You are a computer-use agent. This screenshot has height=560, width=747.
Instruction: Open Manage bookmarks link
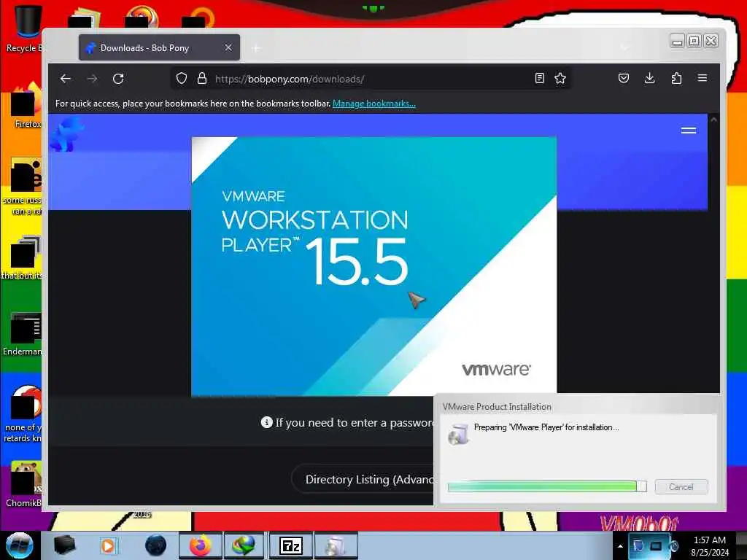374,104
